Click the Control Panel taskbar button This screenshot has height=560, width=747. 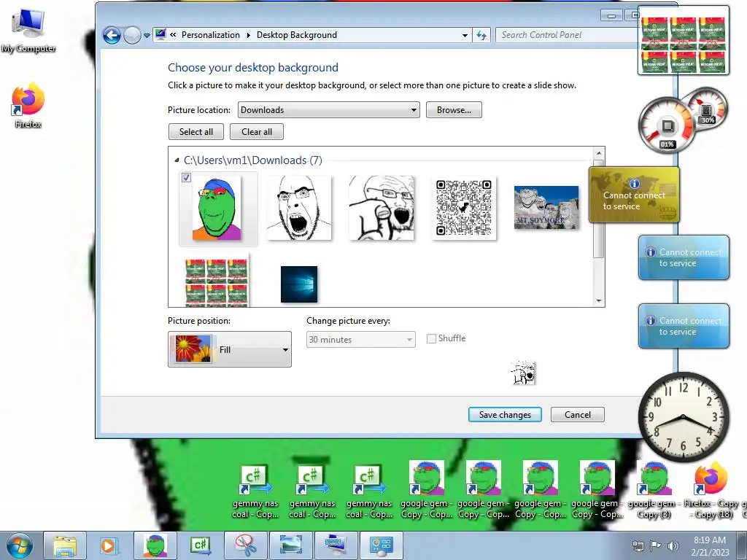pos(382,545)
